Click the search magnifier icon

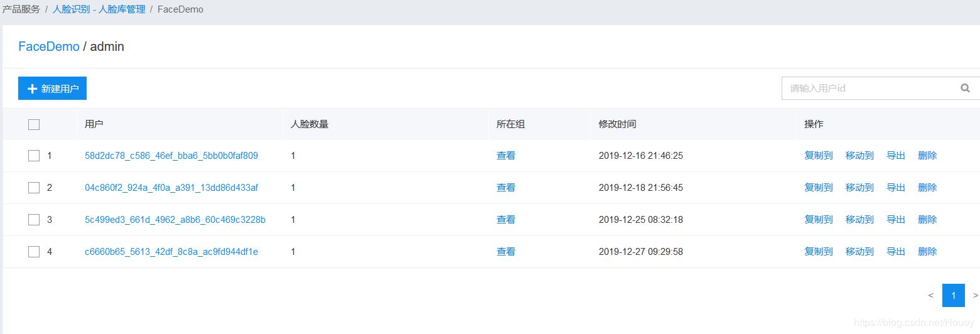pos(965,89)
